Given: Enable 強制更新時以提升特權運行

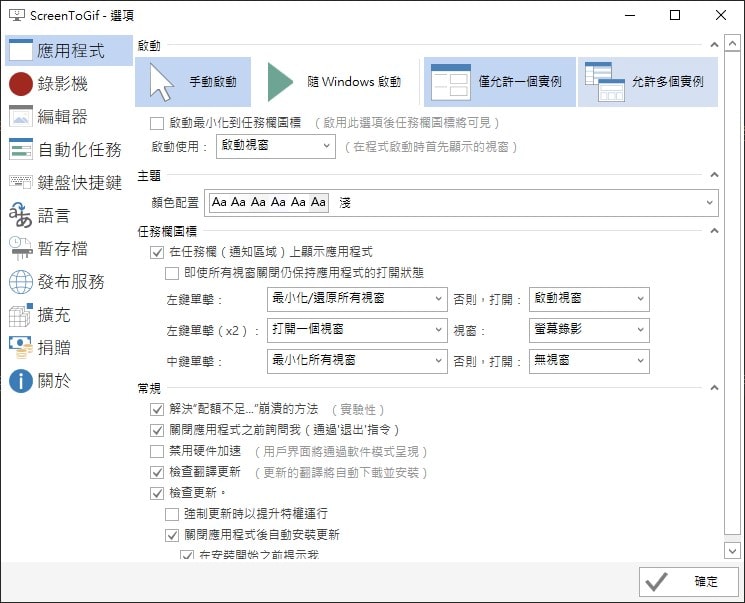Looking at the screenshot, I should tap(172, 514).
